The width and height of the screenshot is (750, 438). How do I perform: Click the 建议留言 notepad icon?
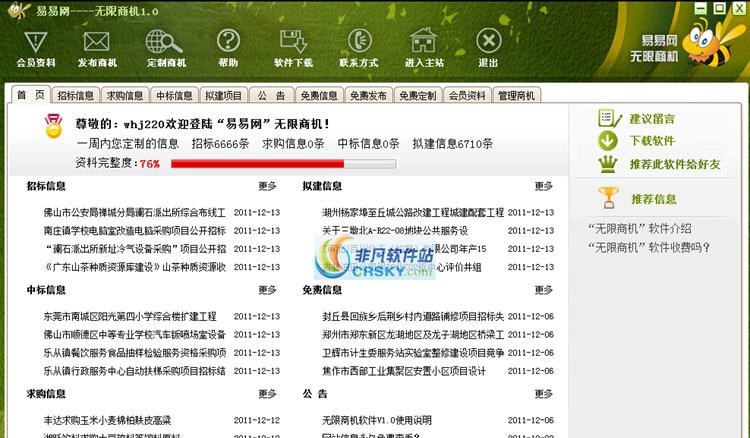(x=610, y=118)
